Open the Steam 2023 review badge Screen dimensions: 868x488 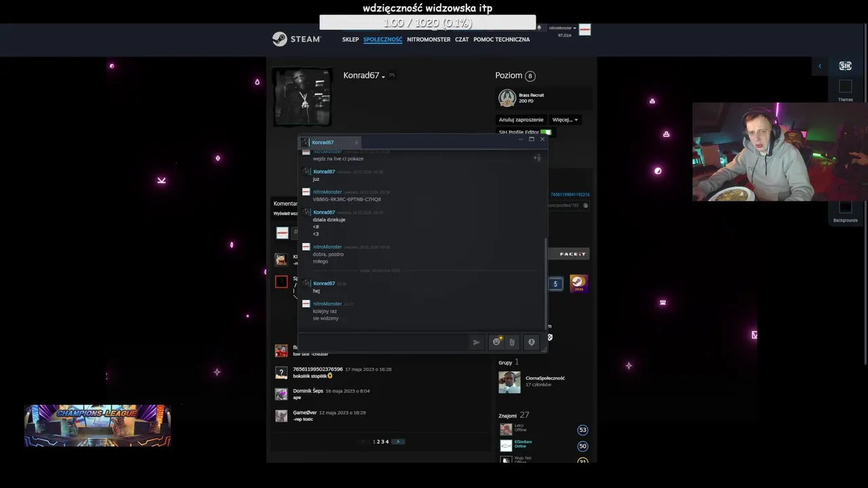point(578,283)
